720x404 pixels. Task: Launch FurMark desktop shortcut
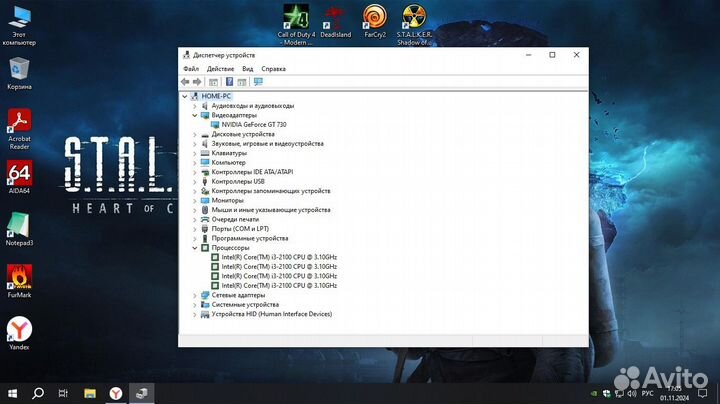pyautogui.click(x=19, y=281)
